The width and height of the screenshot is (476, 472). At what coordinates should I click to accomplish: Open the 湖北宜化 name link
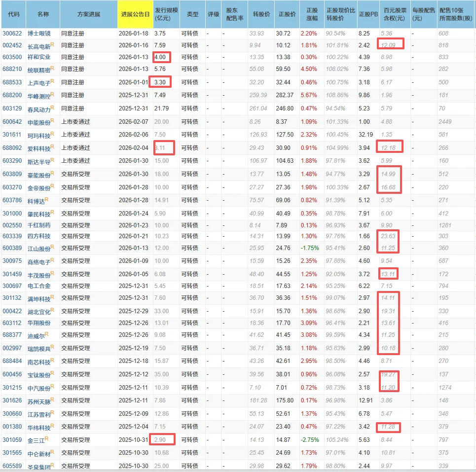[x=39, y=312]
